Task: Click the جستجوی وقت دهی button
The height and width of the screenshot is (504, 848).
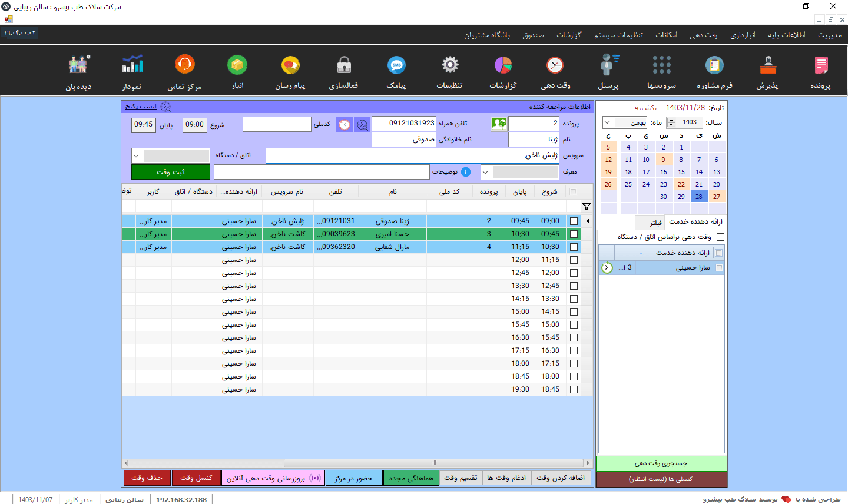Action: click(x=661, y=463)
